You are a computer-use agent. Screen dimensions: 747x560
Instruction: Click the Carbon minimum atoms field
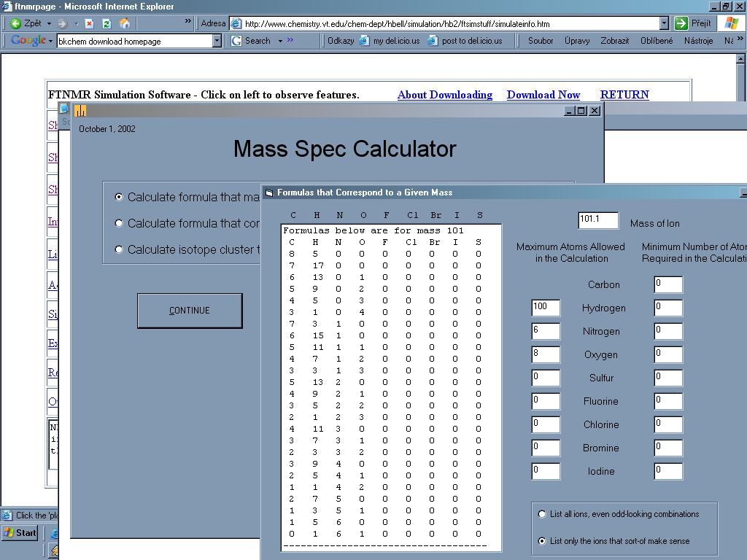click(668, 284)
